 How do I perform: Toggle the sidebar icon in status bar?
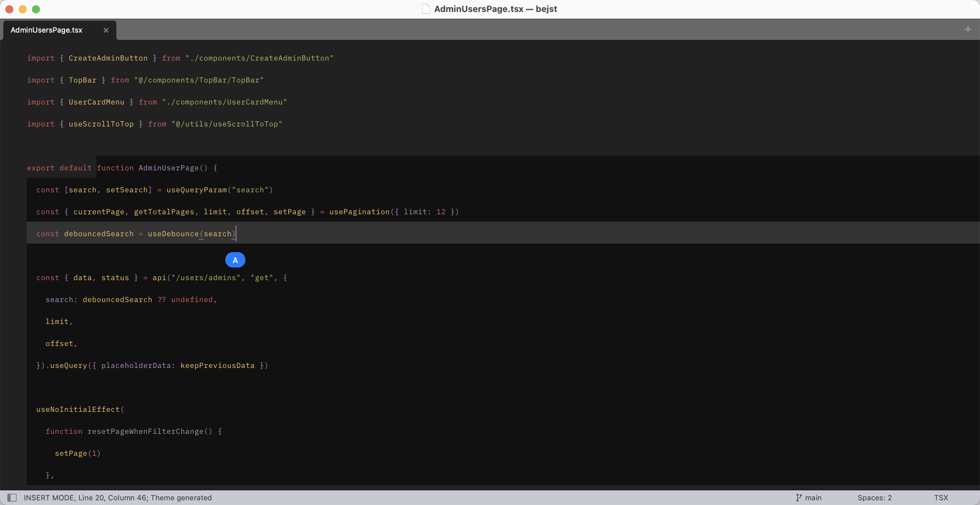12,497
